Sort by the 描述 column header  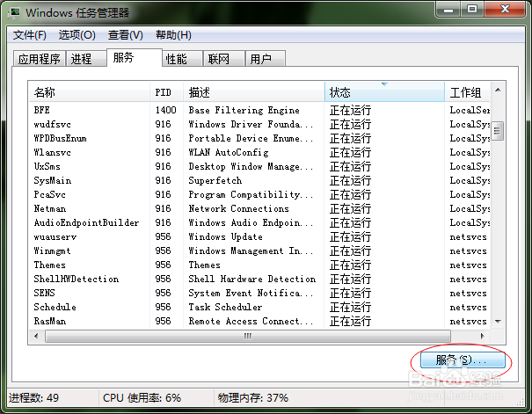(254, 92)
